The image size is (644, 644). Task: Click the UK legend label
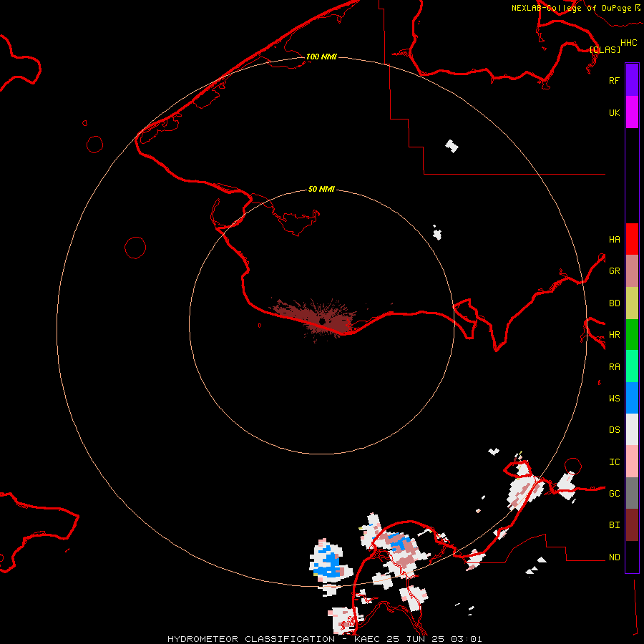tap(614, 112)
